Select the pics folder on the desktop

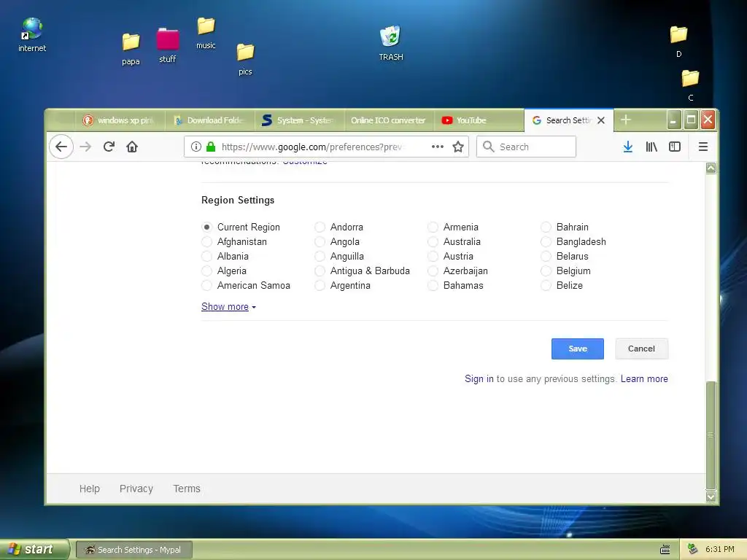245,60
